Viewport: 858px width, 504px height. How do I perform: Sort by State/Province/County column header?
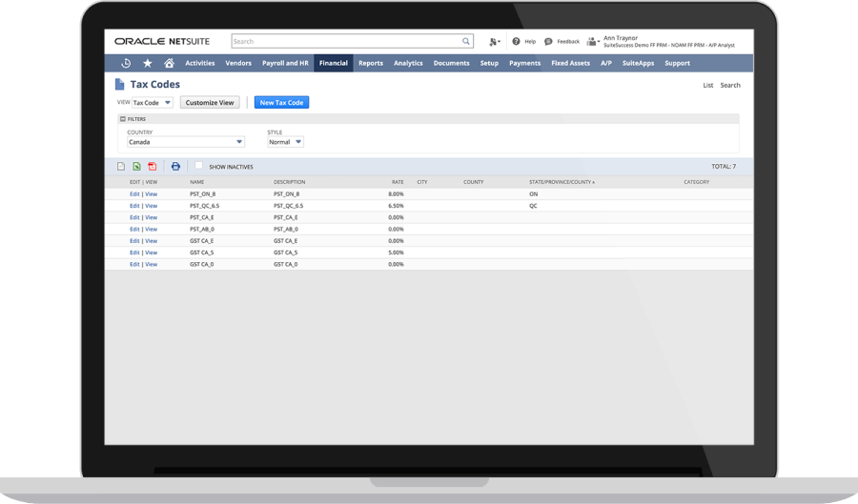click(562, 182)
